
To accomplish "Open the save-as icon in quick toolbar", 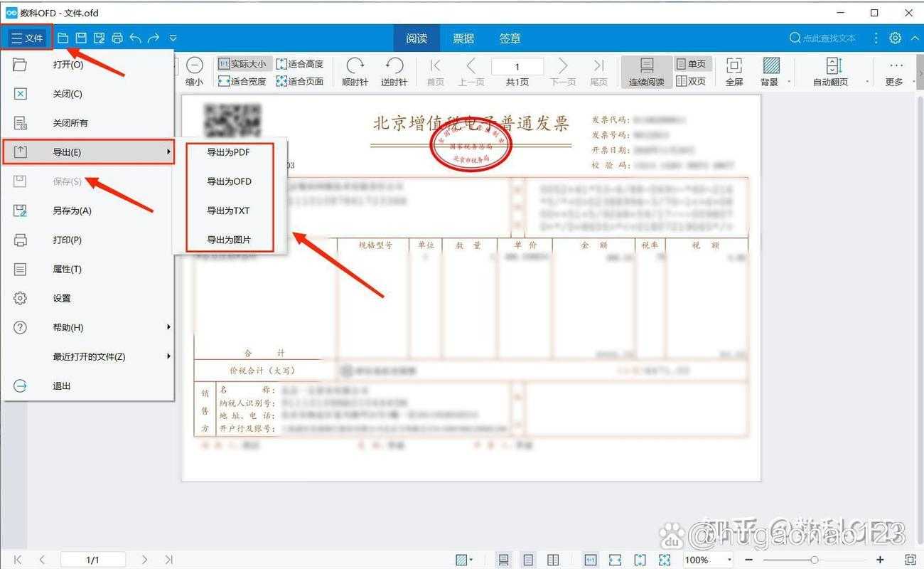I will pyautogui.click(x=97, y=38).
